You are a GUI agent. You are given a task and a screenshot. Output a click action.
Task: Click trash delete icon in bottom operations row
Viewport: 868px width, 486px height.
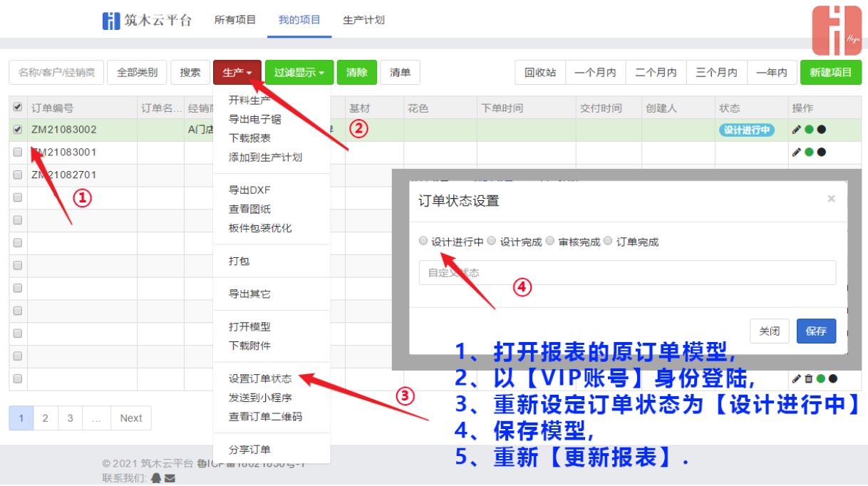[809, 378]
